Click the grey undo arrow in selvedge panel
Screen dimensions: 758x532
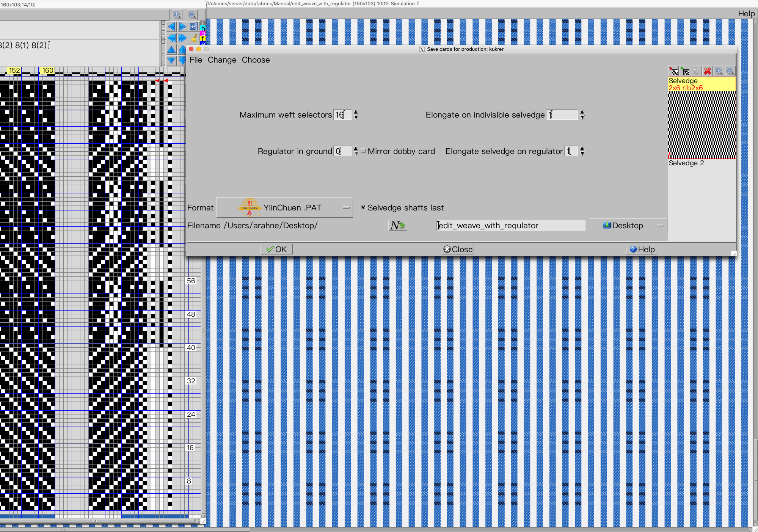point(696,71)
